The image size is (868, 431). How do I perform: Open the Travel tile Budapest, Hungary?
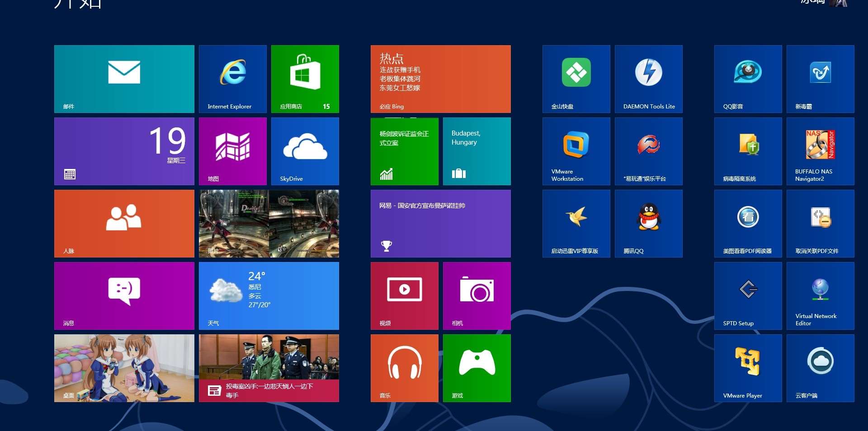pyautogui.click(x=477, y=151)
